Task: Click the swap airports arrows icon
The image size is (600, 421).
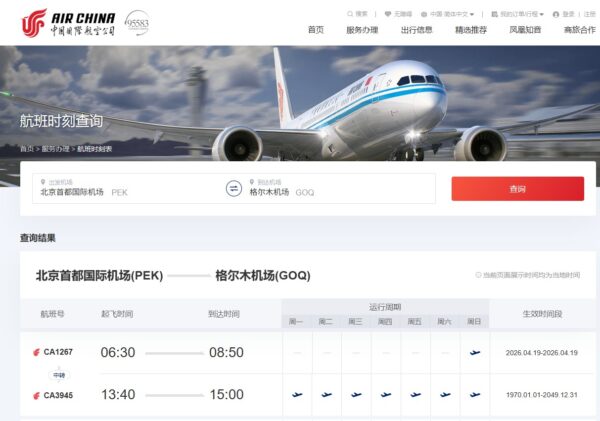Action: (234, 189)
